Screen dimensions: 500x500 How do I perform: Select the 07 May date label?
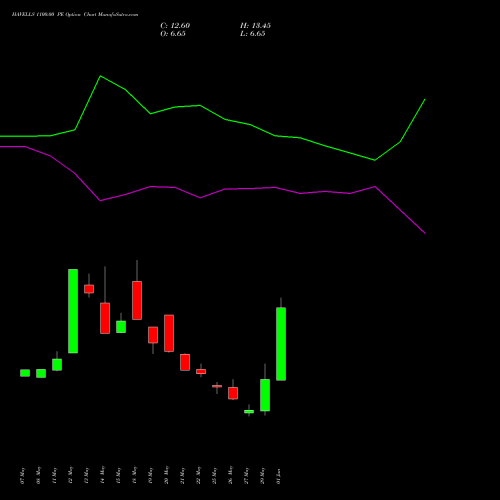[22, 475]
